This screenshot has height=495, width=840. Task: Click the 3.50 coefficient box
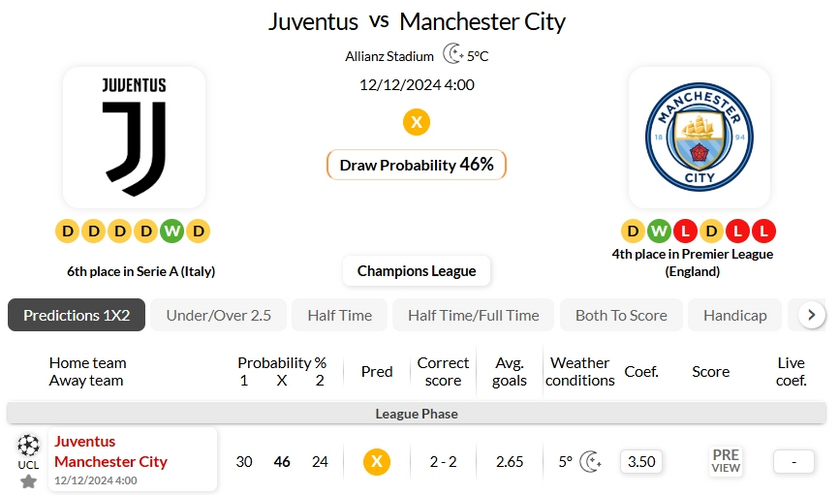pyautogui.click(x=641, y=461)
